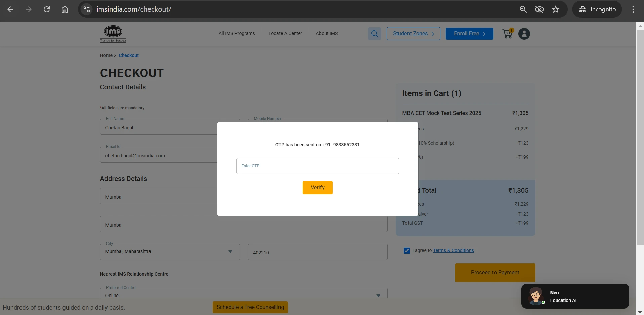Click the Student Zones button

tap(414, 34)
